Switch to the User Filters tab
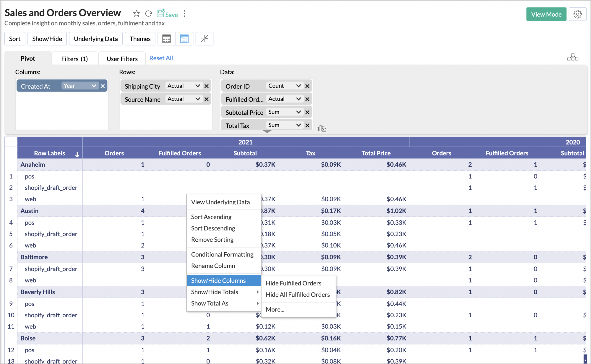Image resolution: width=591 pixels, height=364 pixels. pos(122,59)
